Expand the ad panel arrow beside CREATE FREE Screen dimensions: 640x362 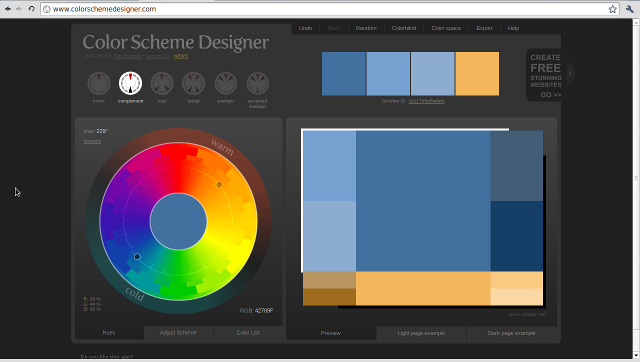point(570,73)
